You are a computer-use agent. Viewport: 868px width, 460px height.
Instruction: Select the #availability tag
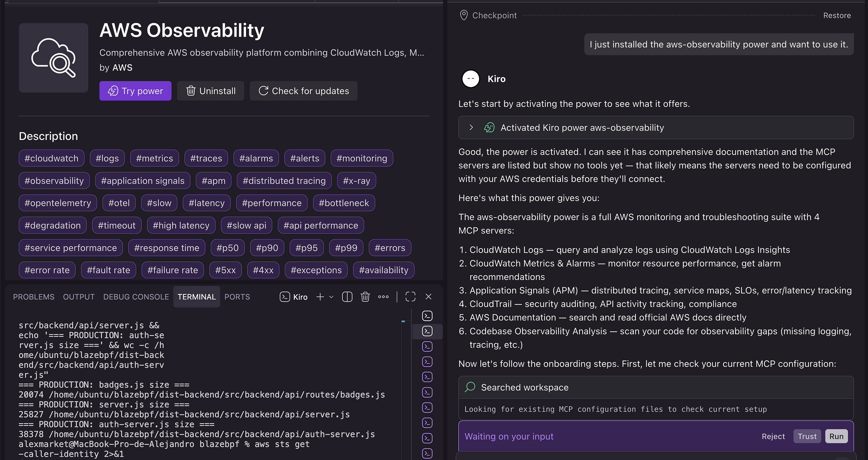click(384, 270)
